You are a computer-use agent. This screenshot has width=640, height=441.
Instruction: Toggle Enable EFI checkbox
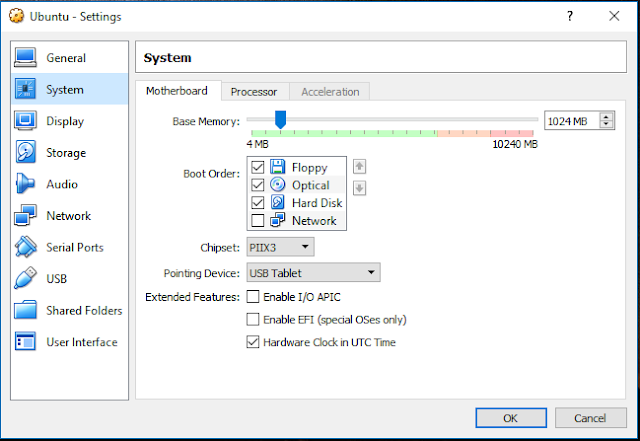(x=253, y=319)
